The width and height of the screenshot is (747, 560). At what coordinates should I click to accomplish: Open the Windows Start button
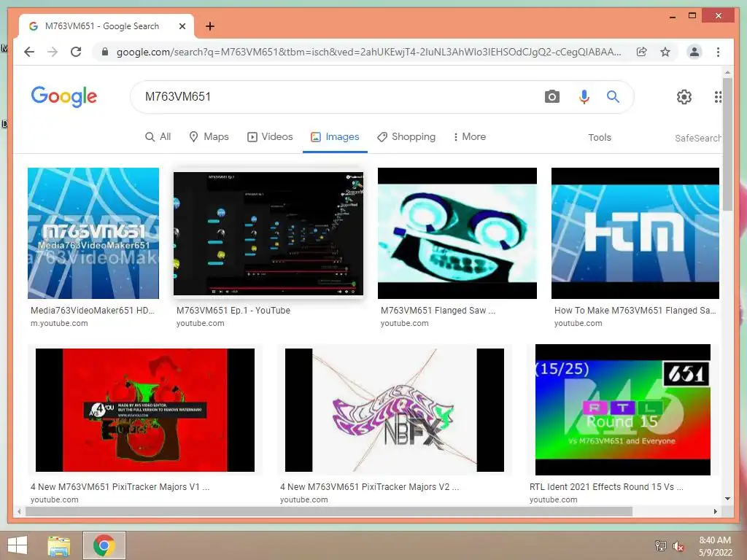(x=18, y=545)
